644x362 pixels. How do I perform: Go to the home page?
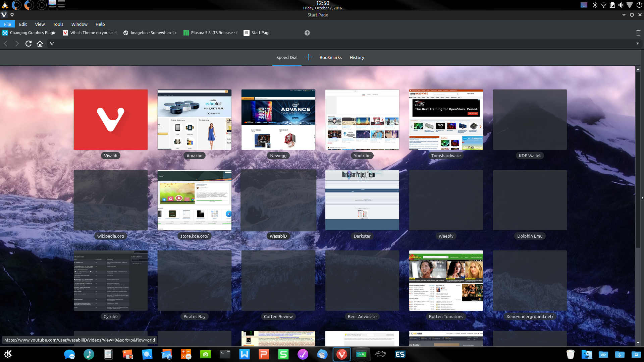coord(40,44)
